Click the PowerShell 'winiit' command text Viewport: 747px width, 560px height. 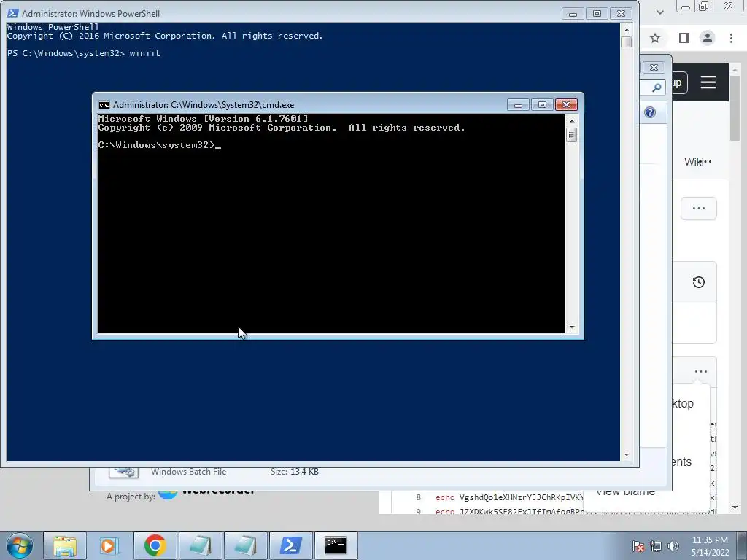click(x=145, y=53)
